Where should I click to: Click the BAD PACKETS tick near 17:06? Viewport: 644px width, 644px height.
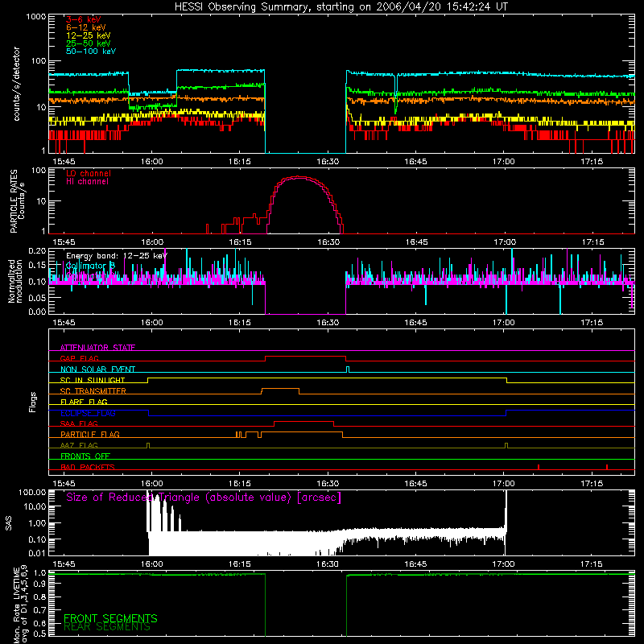538,467
